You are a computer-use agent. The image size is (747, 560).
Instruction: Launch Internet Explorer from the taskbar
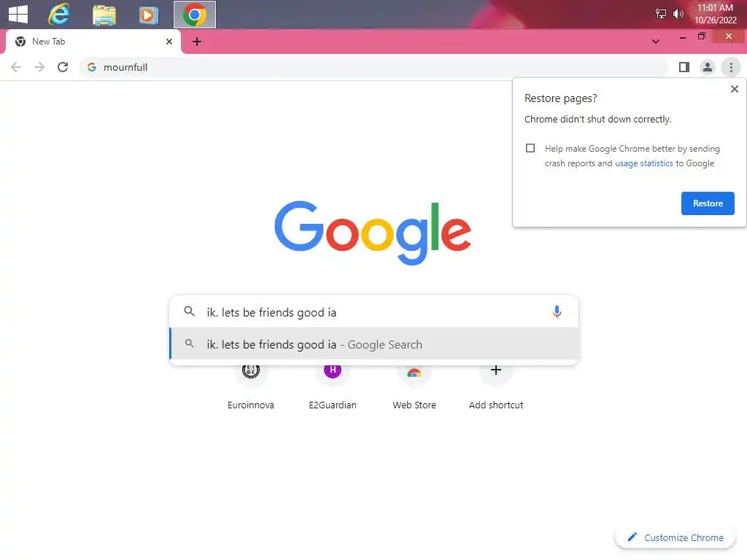59,15
